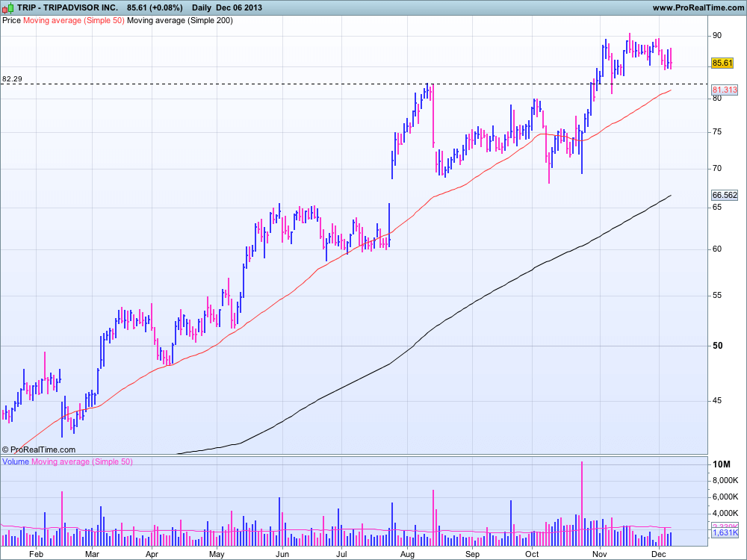The width and height of the screenshot is (747, 560).
Task: Click the pink Moving average (Simple 50) volume legend
Action: [82, 461]
